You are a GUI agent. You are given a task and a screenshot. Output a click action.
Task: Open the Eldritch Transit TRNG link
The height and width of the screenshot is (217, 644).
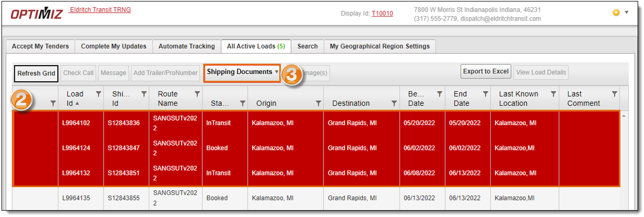[100, 10]
